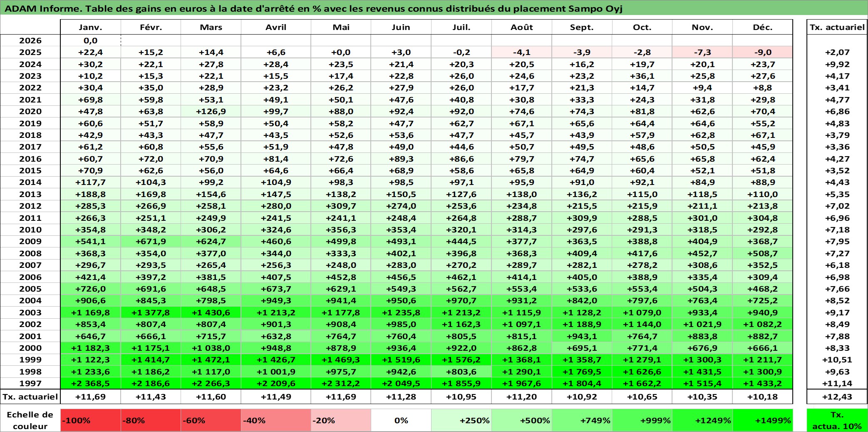Click the -4,1 cell in August 2025

pos(521,52)
